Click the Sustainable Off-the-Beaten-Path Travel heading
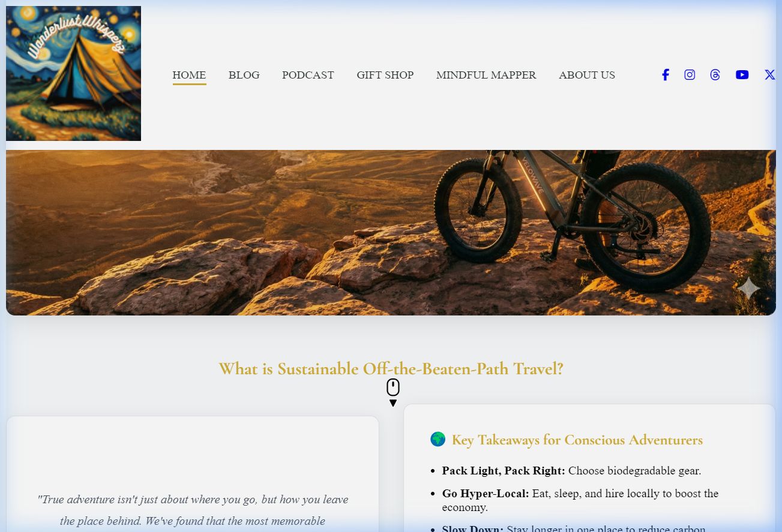Image resolution: width=782 pixels, height=532 pixels. (x=391, y=369)
